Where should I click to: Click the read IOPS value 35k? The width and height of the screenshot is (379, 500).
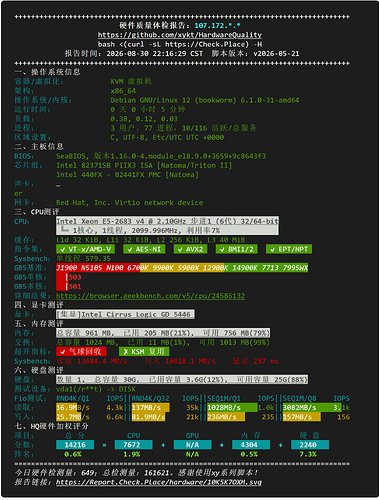tap(193, 408)
